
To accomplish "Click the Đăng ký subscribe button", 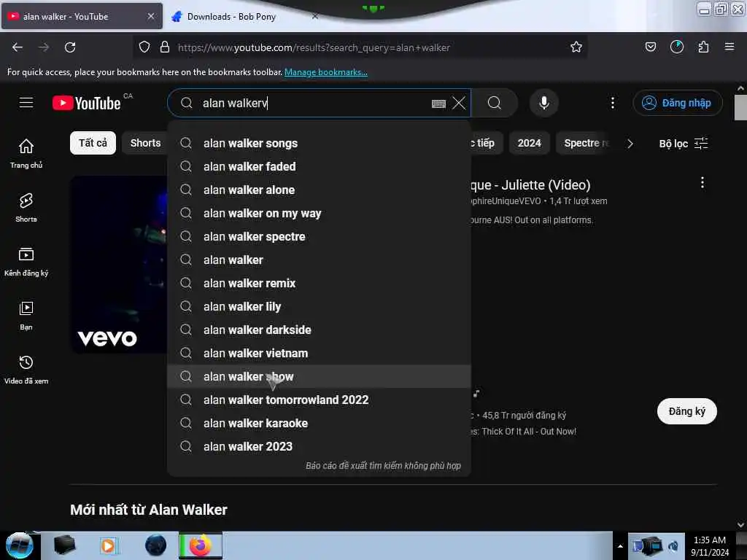I will click(686, 411).
